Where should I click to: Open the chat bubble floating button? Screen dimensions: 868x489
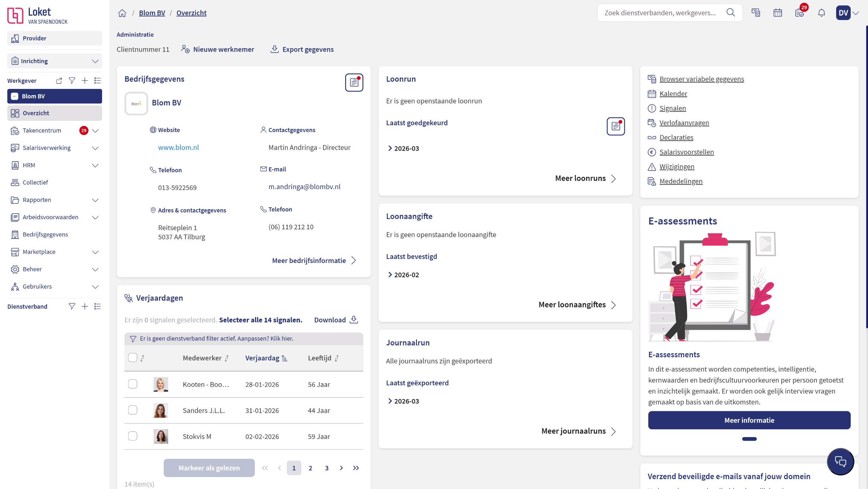point(840,462)
